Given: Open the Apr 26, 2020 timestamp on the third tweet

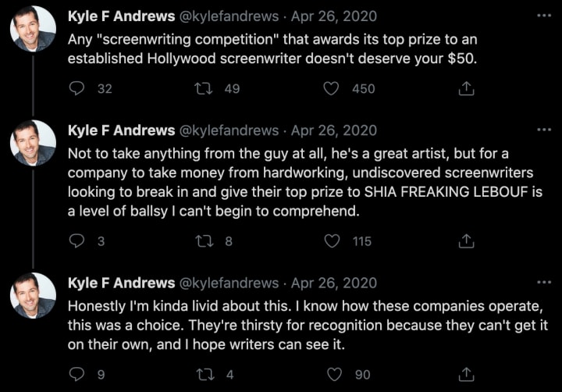Looking at the screenshot, I should coord(333,283).
